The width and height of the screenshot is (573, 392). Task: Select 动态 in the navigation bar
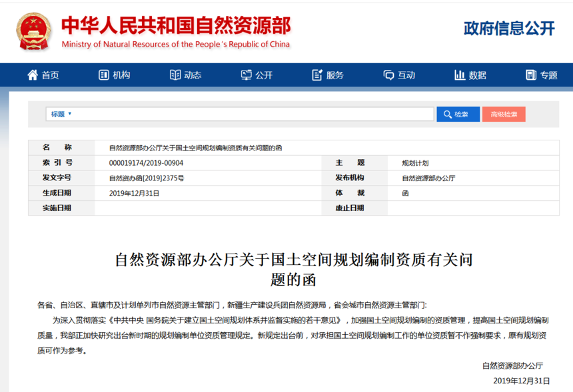[186, 75]
